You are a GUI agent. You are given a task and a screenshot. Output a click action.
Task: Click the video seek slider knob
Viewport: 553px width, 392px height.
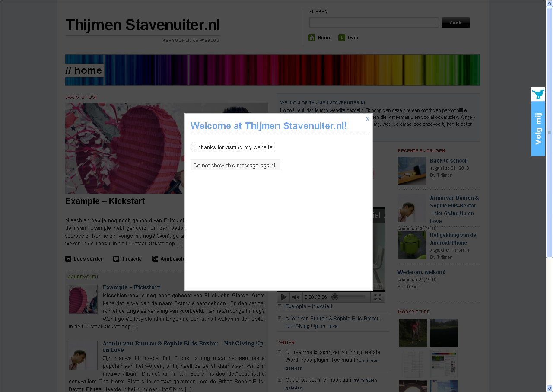pyautogui.click(x=334, y=297)
